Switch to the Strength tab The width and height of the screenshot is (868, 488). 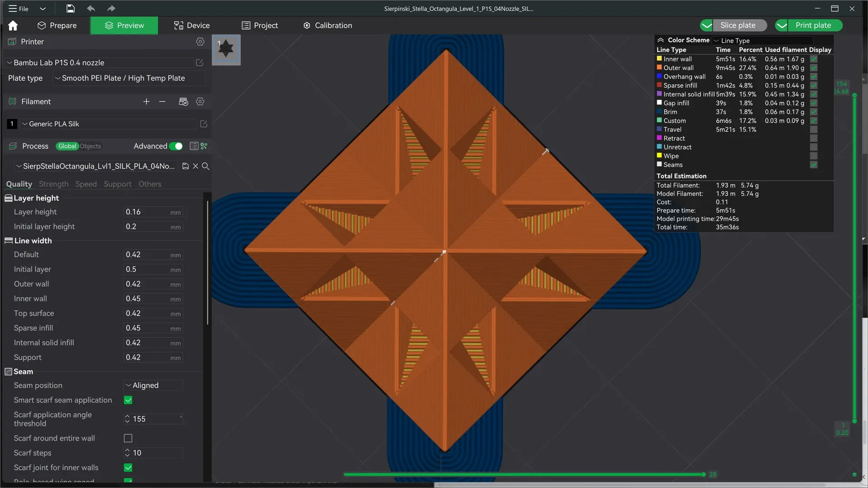53,184
